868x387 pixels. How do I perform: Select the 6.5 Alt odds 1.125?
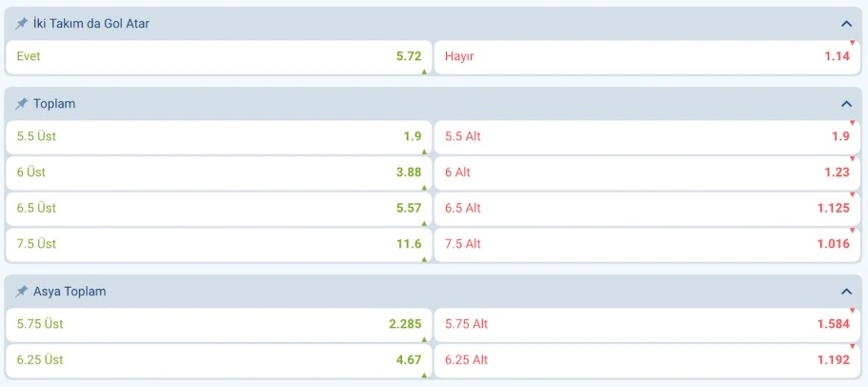click(x=647, y=209)
